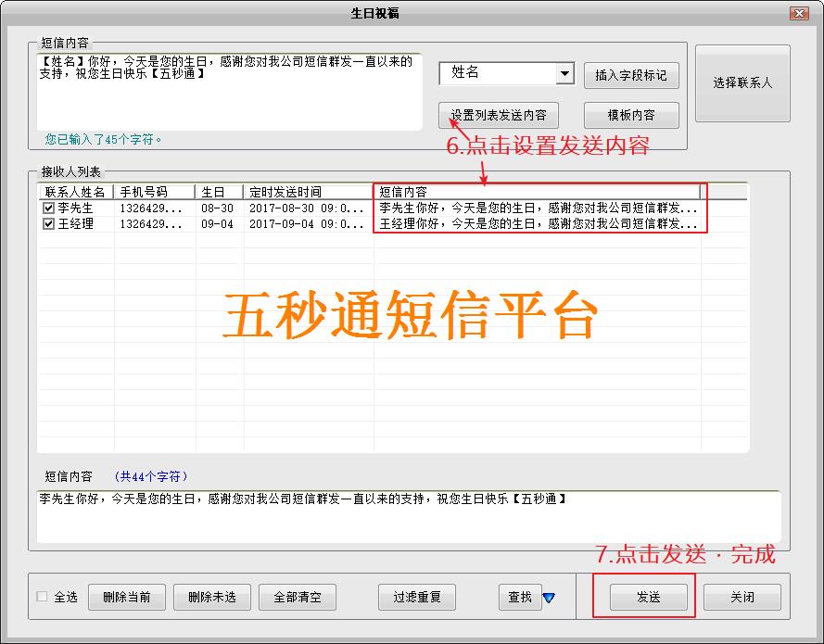This screenshot has height=644, width=824.
Task: Enable the 全选 checkbox
Action: point(43,596)
